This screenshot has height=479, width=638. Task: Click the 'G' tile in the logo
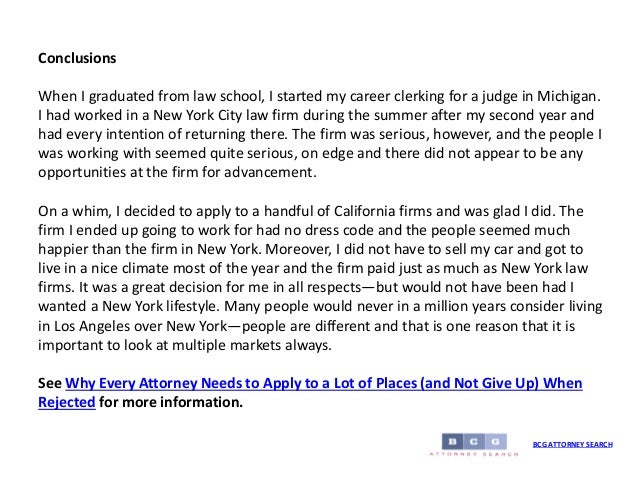click(496, 441)
